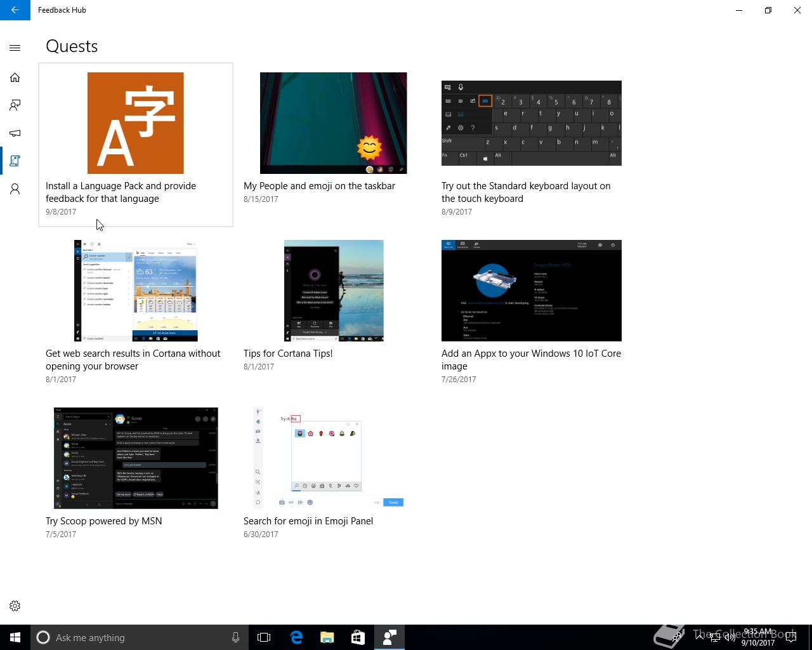
Task: Open the Windows Start menu
Action: point(15,637)
